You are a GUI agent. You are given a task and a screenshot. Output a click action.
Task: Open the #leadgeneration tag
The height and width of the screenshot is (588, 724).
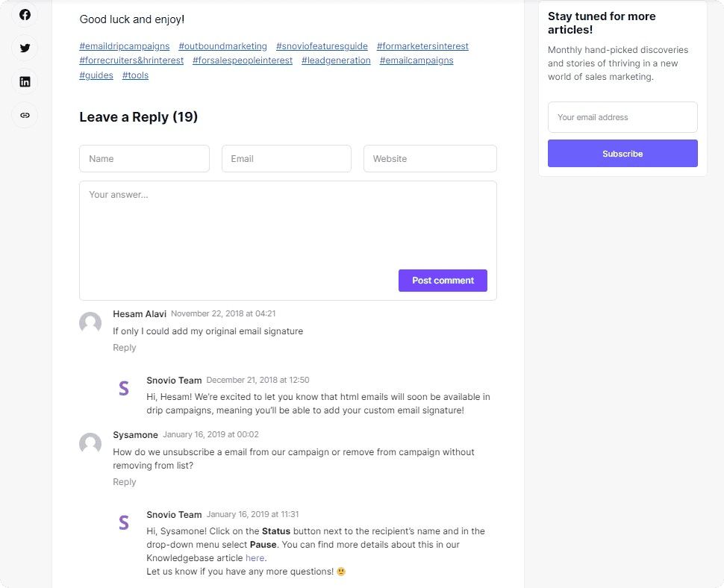(x=336, y=60)
